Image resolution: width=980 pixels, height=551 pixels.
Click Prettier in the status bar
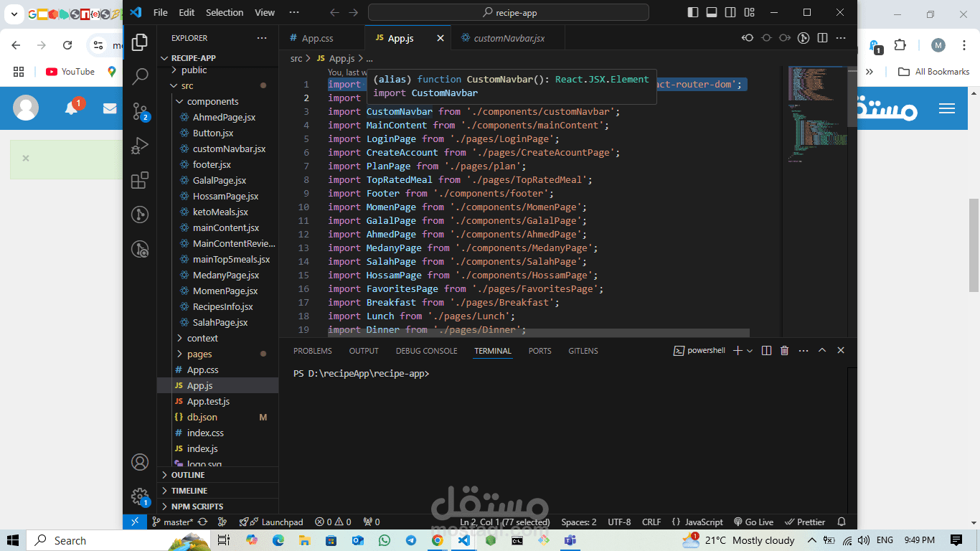click(x=805, y=522)
